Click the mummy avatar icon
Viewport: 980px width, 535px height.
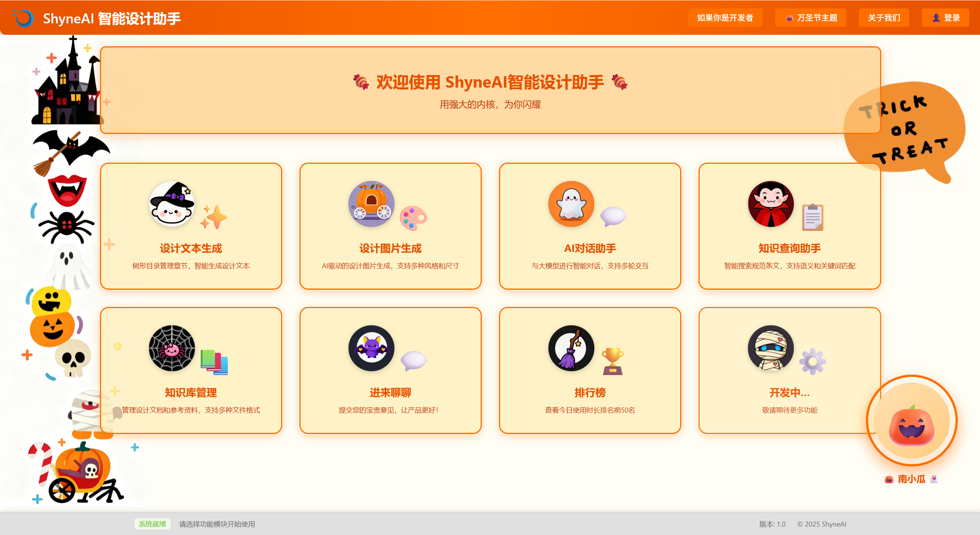(771, 348)
